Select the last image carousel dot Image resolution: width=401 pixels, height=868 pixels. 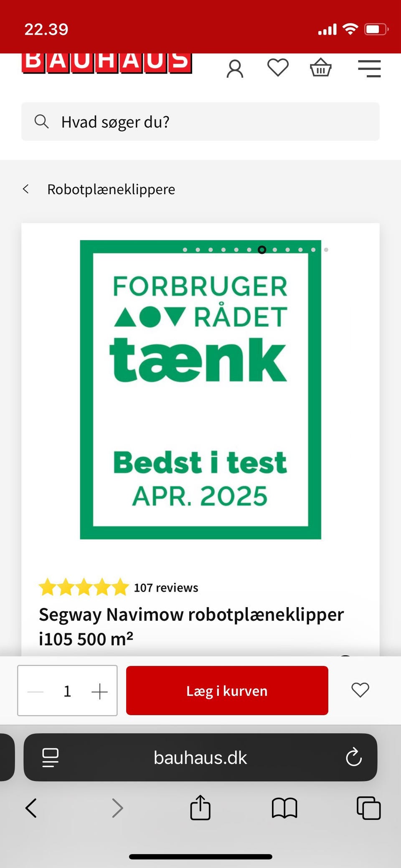[x=326, y=250]
